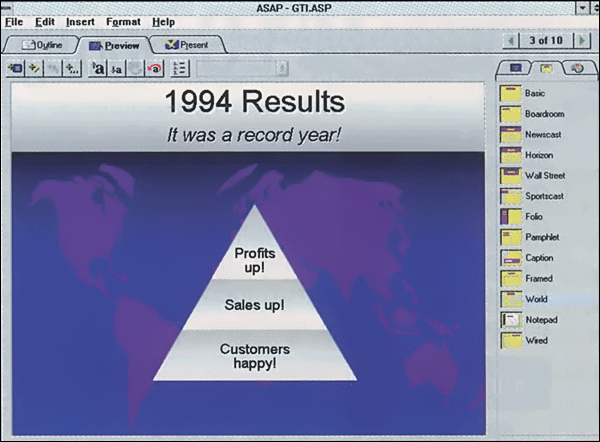This screenshot has width=600, height=442.
Task: Open the File menu
Action: click(x=14, y=22)
